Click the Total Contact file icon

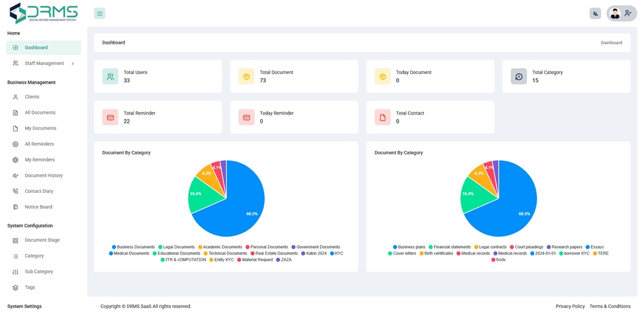[x=383, y=117]
